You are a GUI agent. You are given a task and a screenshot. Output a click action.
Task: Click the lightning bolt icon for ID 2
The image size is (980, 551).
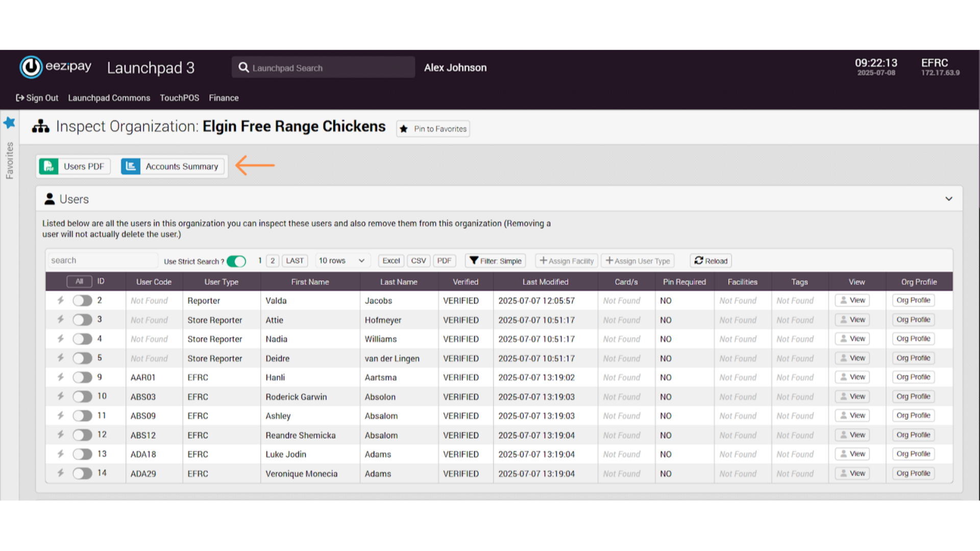point(60,300)
